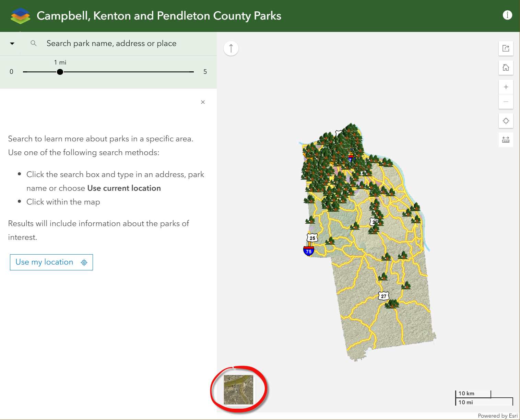Click the Interstate 75 shield on the map
520x420 pixels.
(308, 250)
